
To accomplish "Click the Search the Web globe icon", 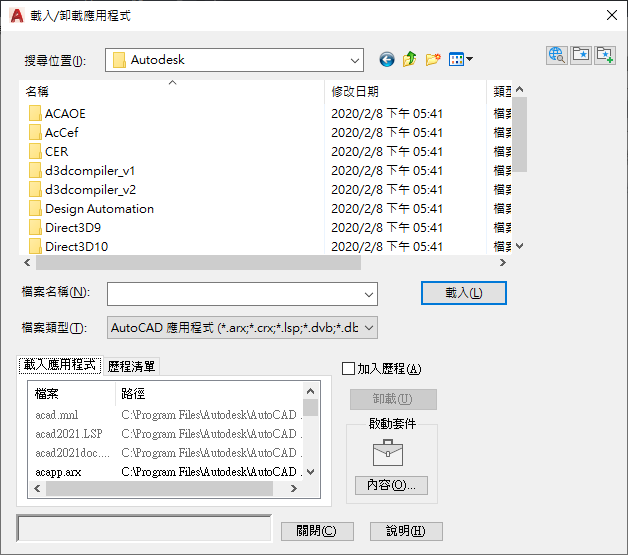I will (x=557, y=55).
